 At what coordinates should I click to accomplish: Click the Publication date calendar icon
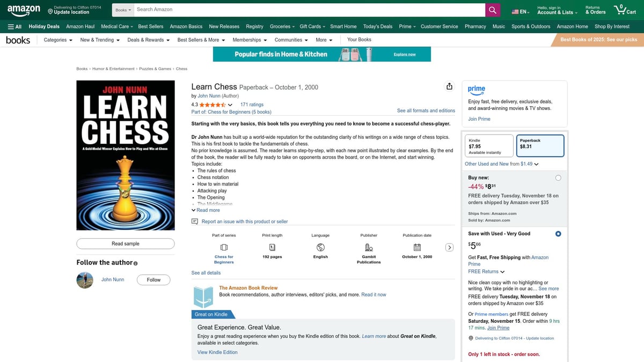click(x=416, y=247)
